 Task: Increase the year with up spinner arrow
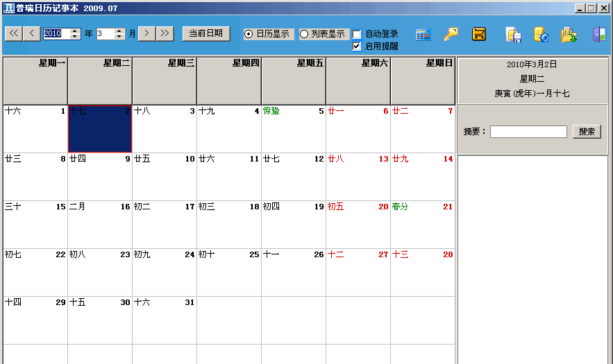click(x=75, y=31)
